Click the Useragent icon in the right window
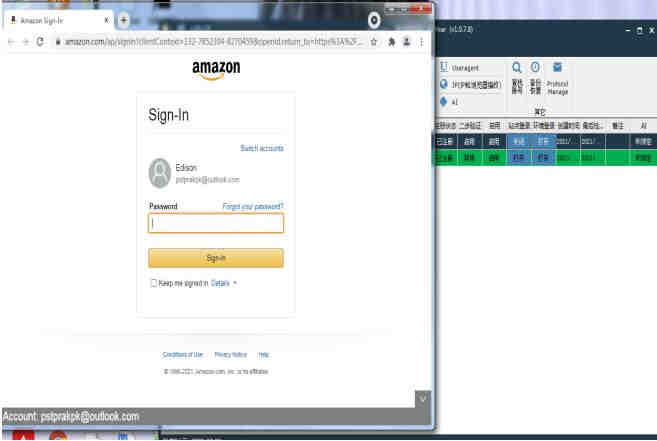The width and height of the screenshot is (657, 441). tap(444, 67)
